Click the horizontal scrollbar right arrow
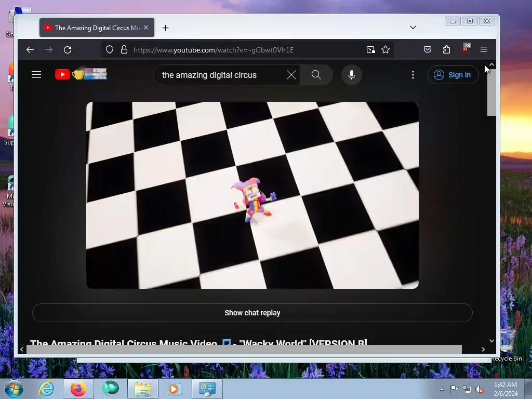The width and height of the screenshot is (532, 399). point(483,349)
